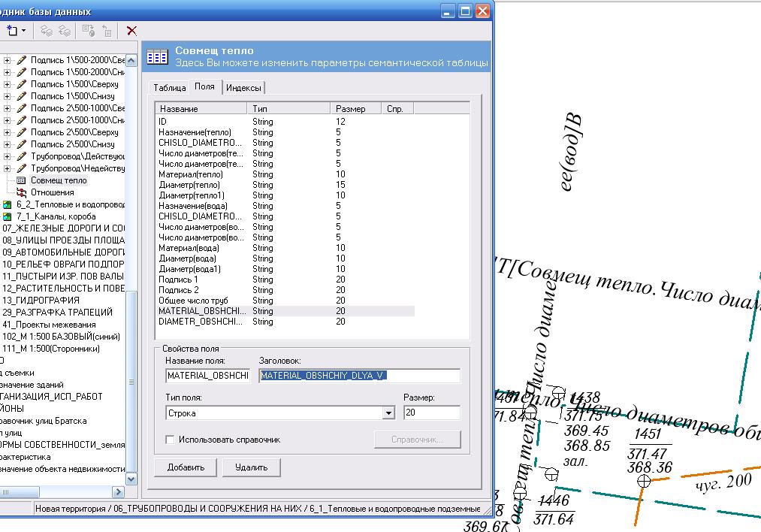Screen dimensions: 761x532
Task: Click the Добавить button
Action: pyautogui.click(x=186, y=467)
